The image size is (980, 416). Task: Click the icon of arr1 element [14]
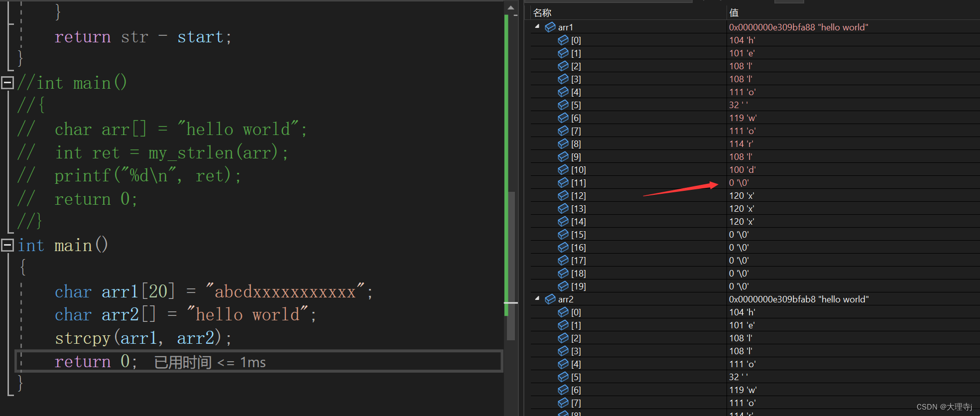pos(563,221)
